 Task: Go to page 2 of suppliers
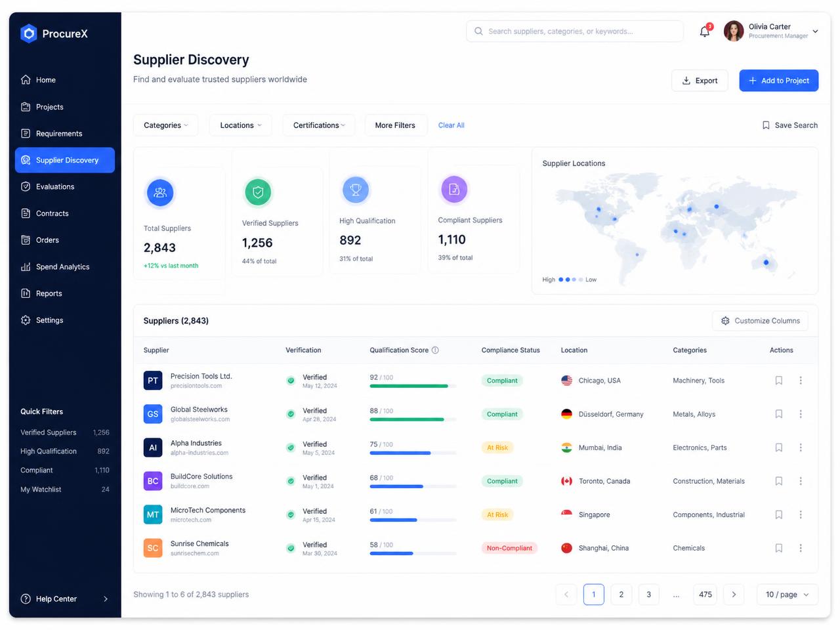point(621,595)
